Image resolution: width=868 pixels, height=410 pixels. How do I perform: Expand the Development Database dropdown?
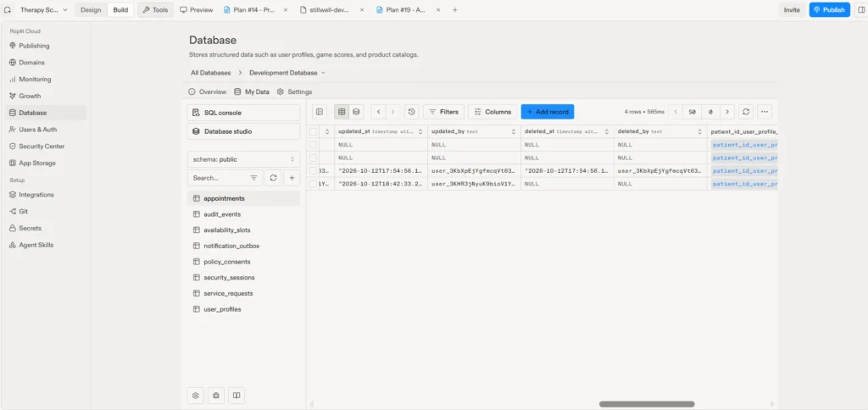coord(287,73)
